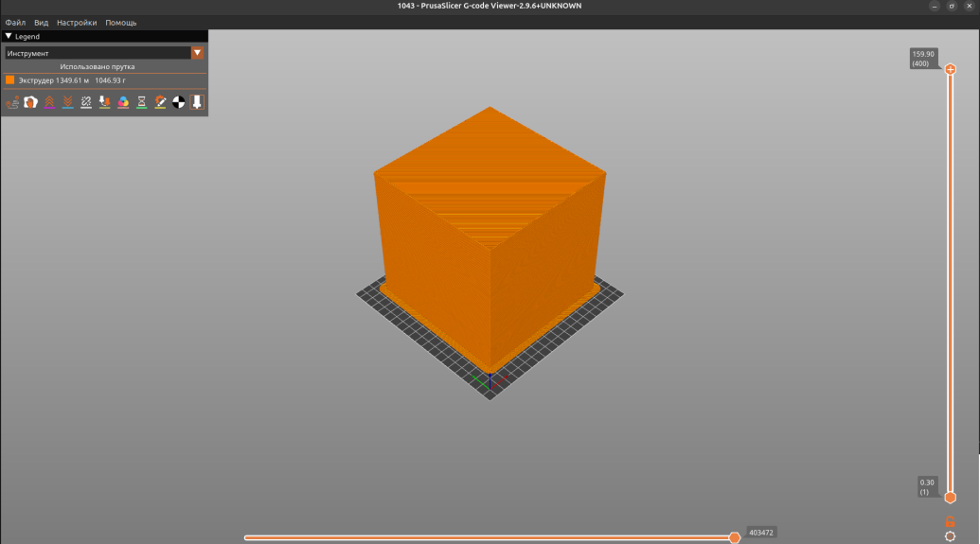Collapse the Legend panel triangle
This screenshot has height=544, width=980.
click(9, 36)
